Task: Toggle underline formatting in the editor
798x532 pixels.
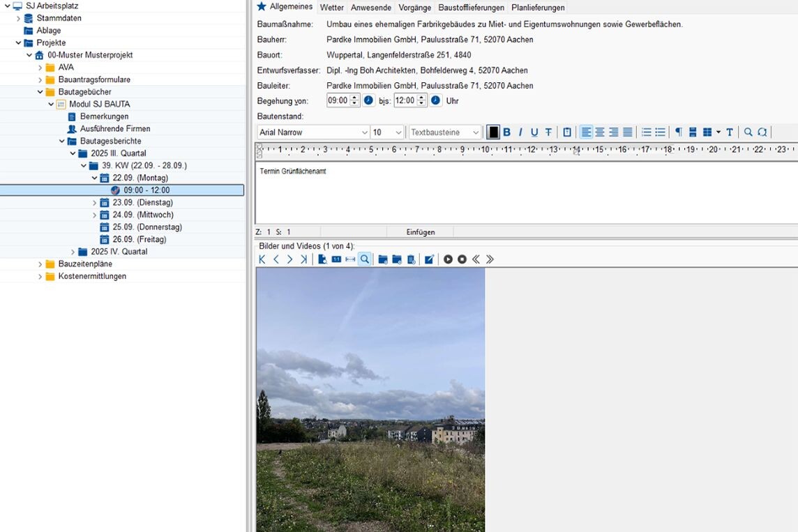Action: tap(534, 132)
